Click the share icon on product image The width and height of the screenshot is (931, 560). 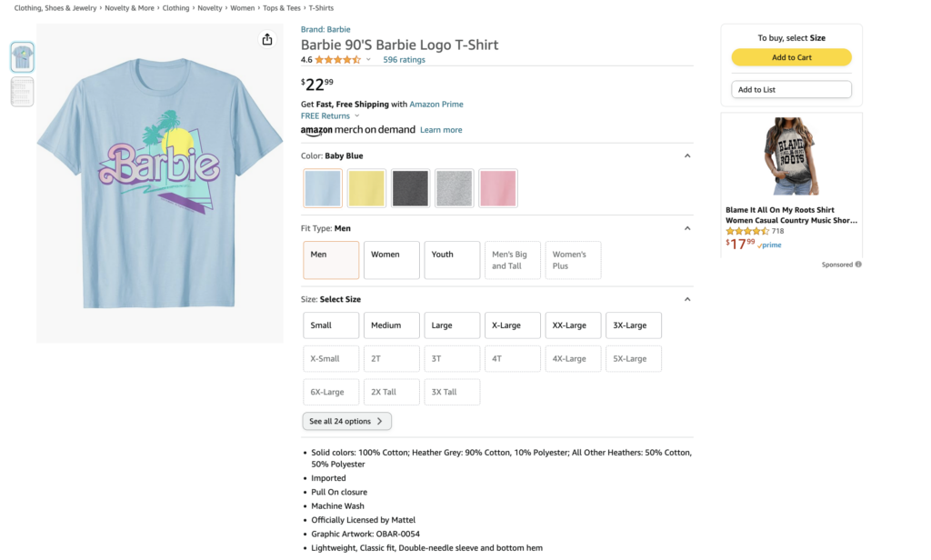267,39
